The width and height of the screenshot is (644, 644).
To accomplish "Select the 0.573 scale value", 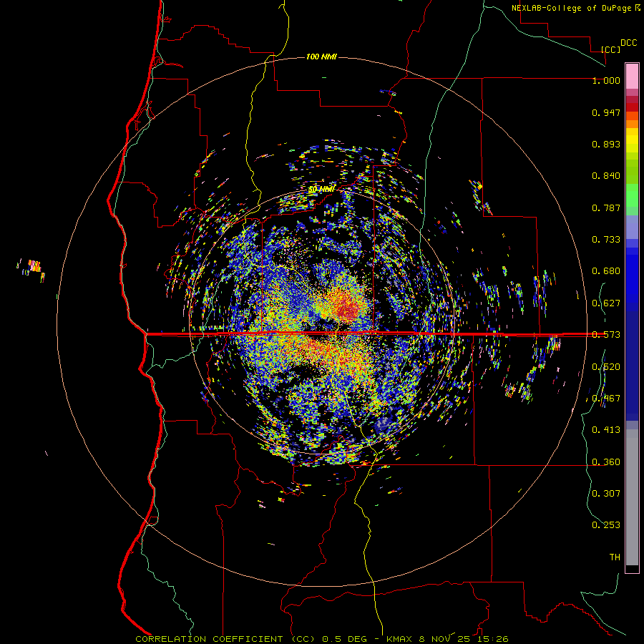I will point(606,335).
